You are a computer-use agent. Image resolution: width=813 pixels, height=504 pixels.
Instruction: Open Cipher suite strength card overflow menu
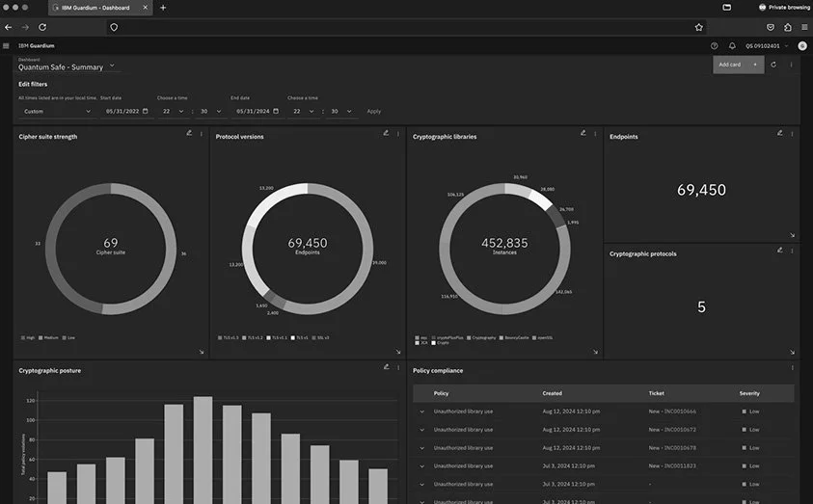(202, 134)
